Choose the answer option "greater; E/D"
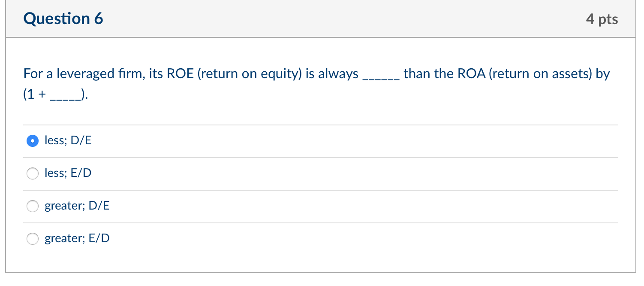 [77, 239]
